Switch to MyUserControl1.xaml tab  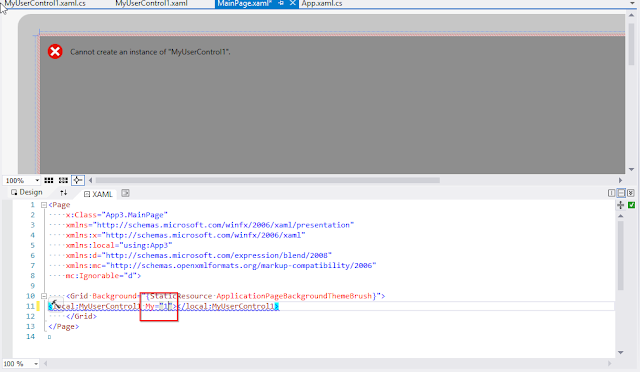(151, 3)
